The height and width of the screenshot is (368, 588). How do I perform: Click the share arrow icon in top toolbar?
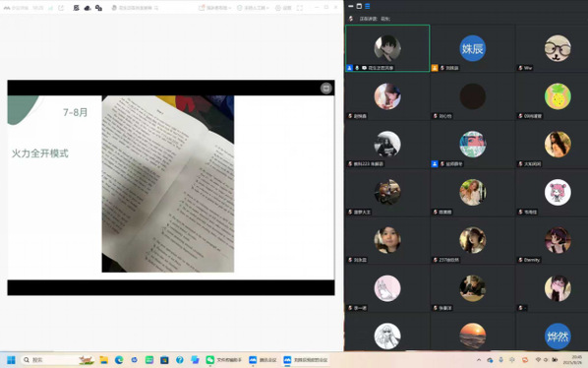coord(61,8)
